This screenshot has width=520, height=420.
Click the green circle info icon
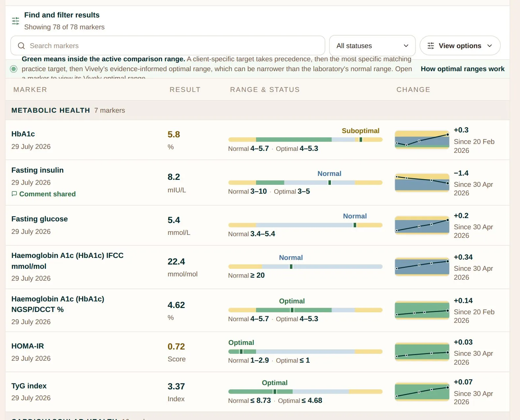click(x=14, y=69)
